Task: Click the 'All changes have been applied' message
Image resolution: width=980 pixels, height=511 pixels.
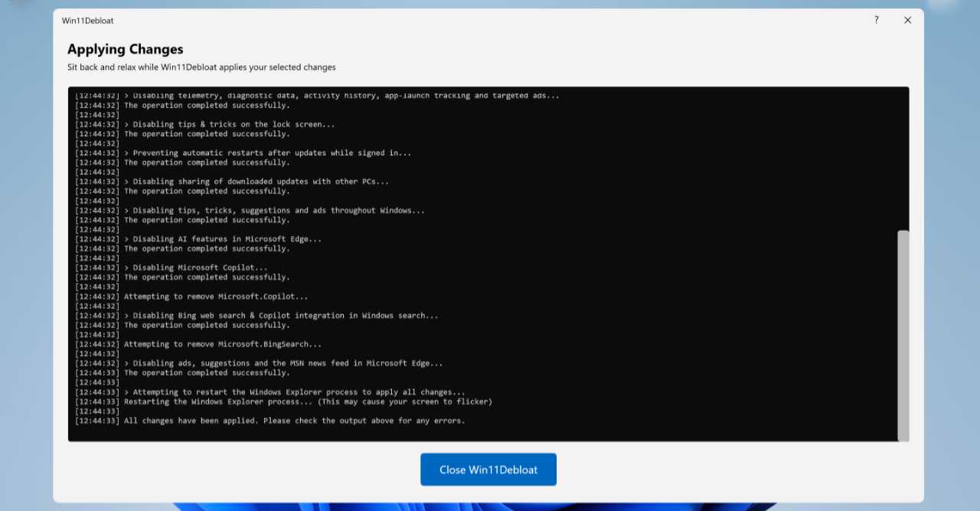Action: click(294, 421)
